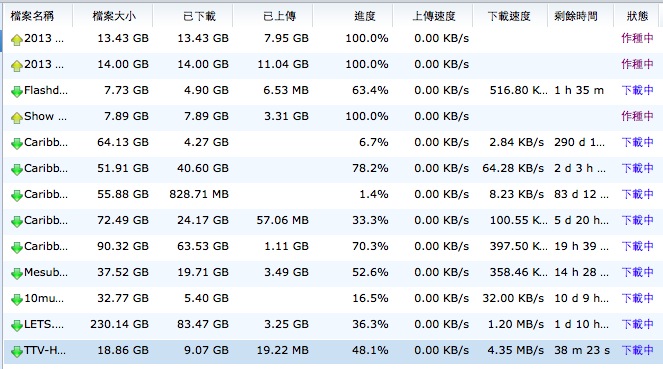The image size is (663, 369).
Task: Sort by 剩餘時間 column header
Action: point(575,16)
